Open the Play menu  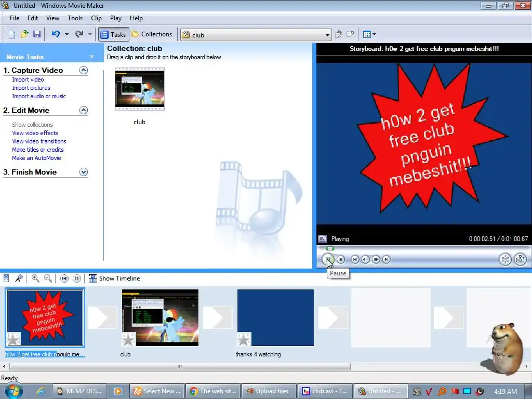pyautogui.click(x=116, y=18)
